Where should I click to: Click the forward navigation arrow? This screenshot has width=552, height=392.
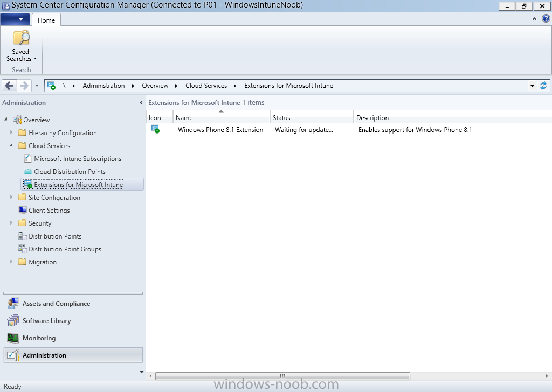[x=24, y=86]
